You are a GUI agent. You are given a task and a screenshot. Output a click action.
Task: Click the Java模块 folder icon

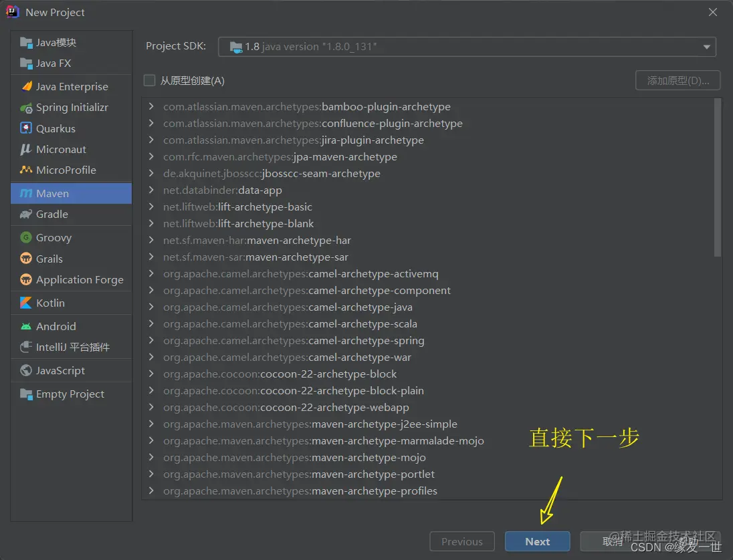26,43
